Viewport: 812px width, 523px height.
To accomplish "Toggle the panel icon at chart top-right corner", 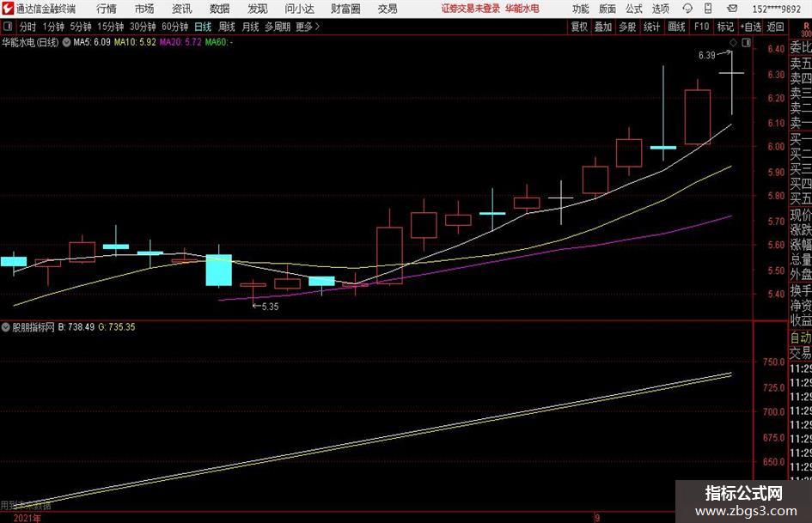I will click(x=746, y=43).
